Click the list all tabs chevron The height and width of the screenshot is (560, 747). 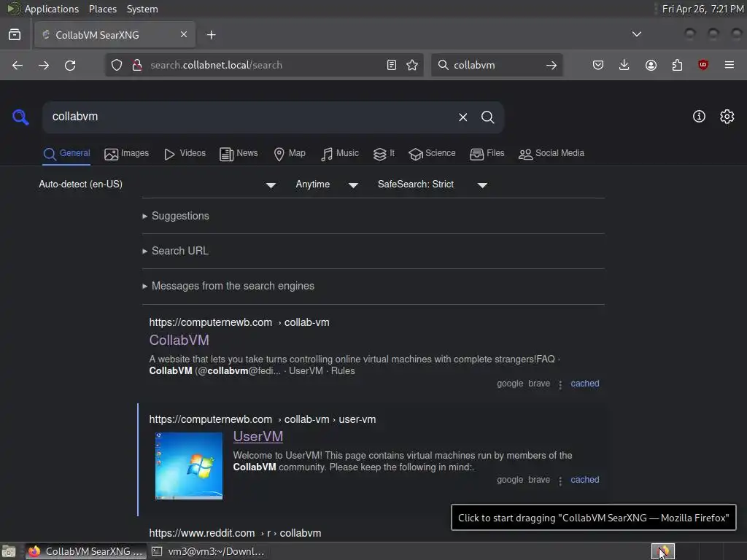636,34
